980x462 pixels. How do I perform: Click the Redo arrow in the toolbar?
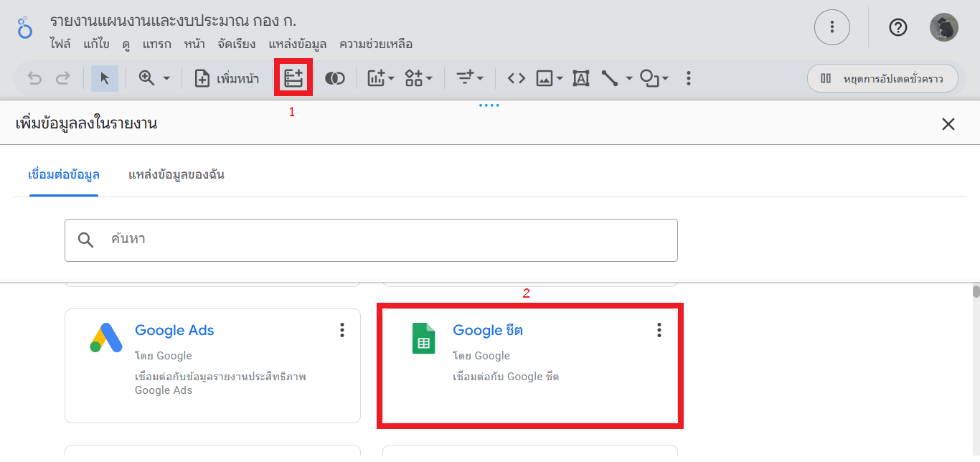63,79
